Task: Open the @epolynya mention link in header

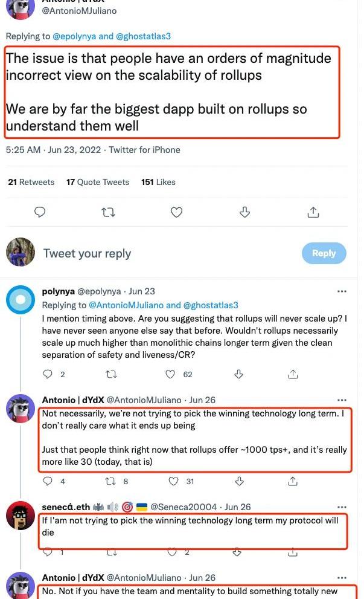Action: coord(74,36)
